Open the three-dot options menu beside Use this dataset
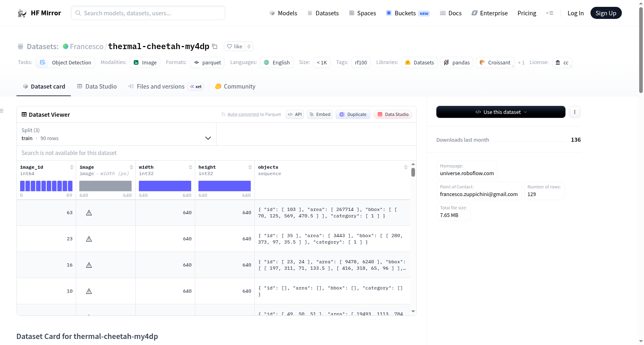Screen dimensions: 644x345 pyautogui.click(x=575, y=112)
